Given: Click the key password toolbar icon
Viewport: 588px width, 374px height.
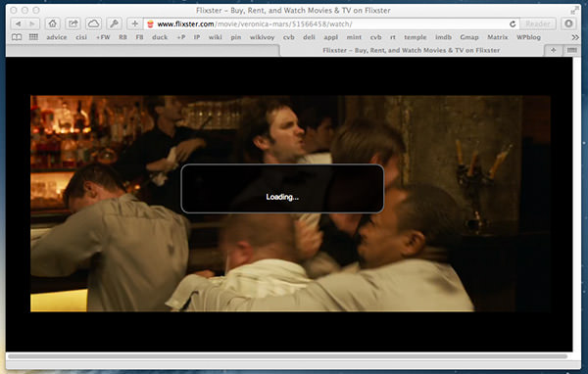Looking at the screenshot, I should click(114, 23).
